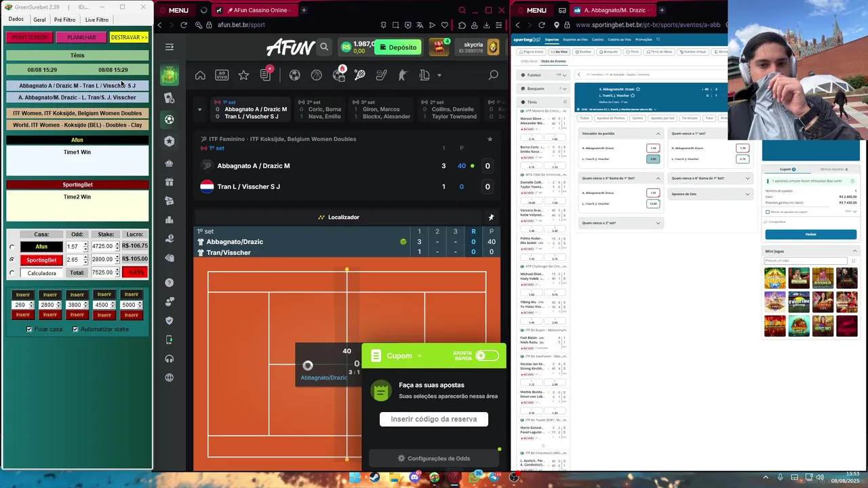The width and height of the screenshot is (868, 488).
Task: Reload the afun.bet.br browser page
Action: click(183, 25)
